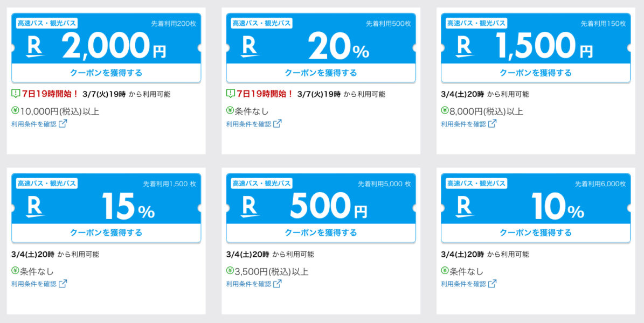Open 利用条件を確認 link under 20% coupon

point(254,124)
